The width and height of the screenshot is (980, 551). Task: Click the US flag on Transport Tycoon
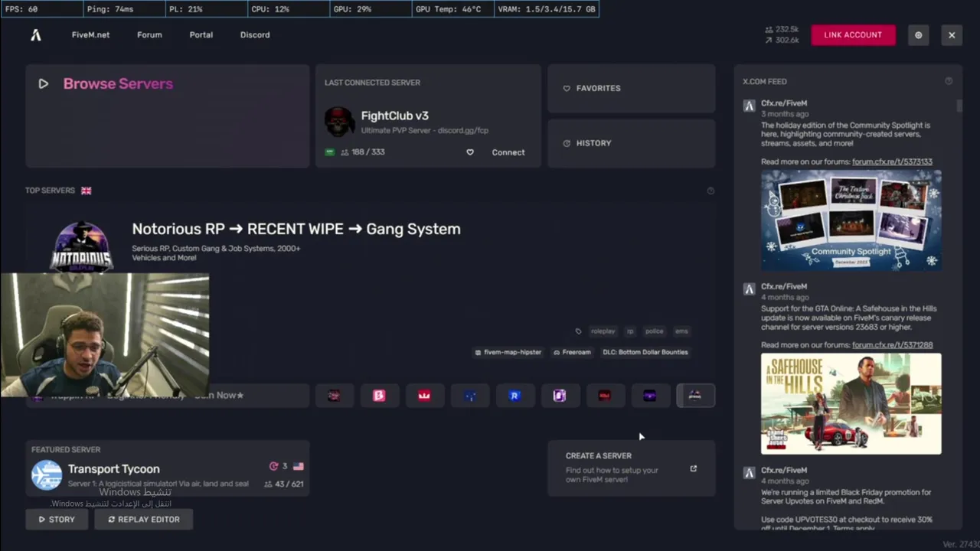click(x=299, y=466)
